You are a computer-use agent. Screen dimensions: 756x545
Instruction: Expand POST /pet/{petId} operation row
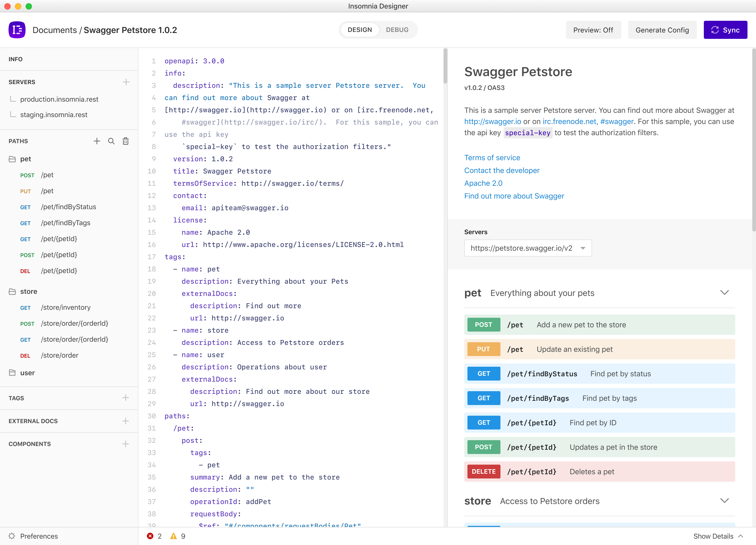pyautogui.click(x=599, y=447)
